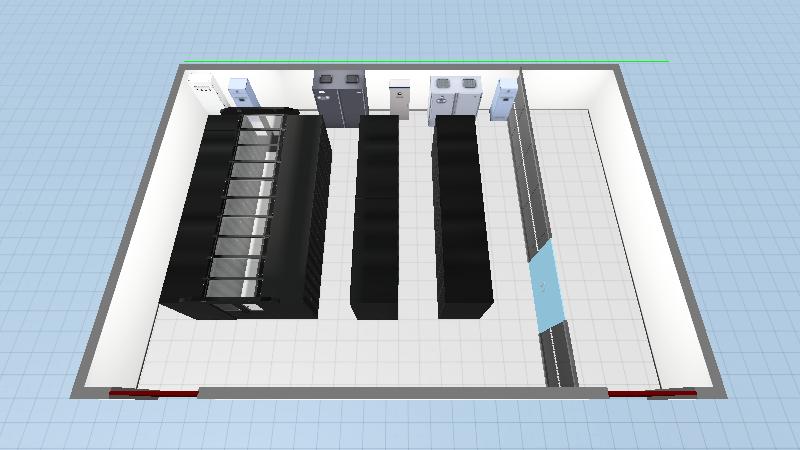Click the right fan on the dark gray cabinet

[x=352, y=80]
